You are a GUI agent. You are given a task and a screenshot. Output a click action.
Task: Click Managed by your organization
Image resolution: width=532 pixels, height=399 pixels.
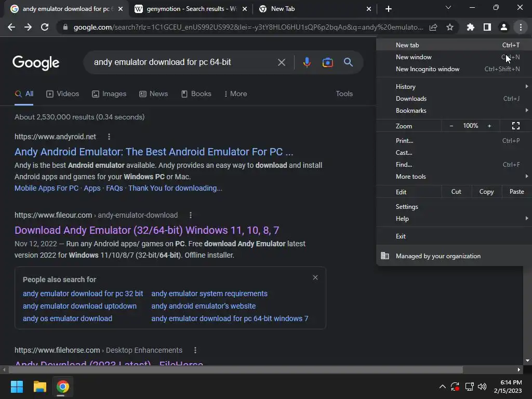coord(454,256)
